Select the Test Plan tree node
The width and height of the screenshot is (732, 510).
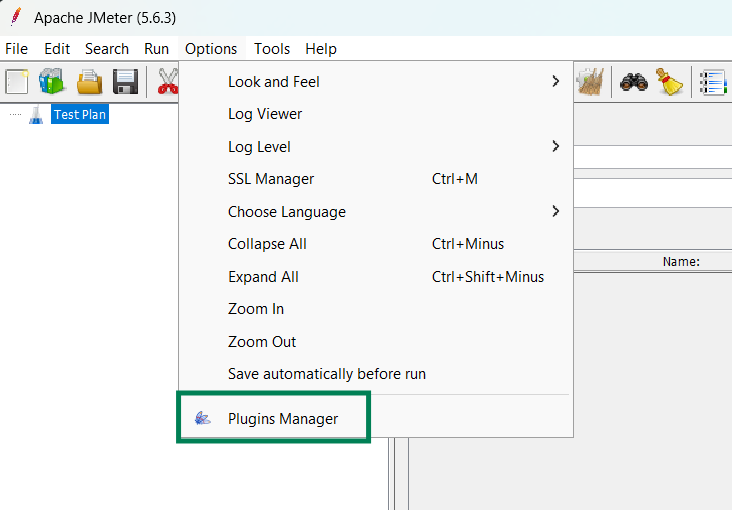coord(80,114)
